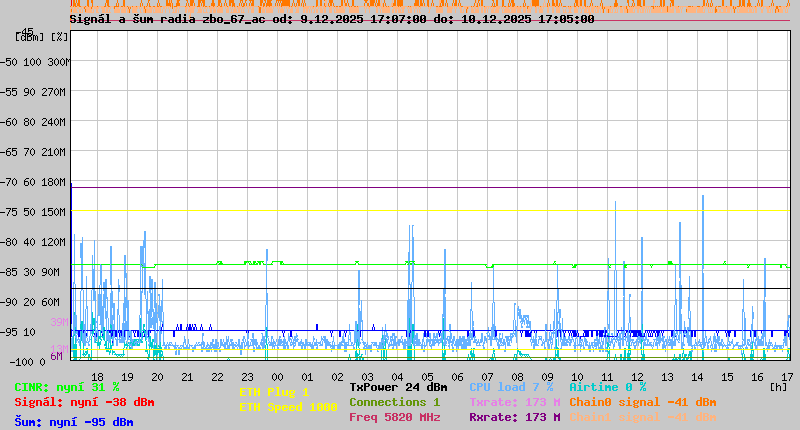
Task: Click the "05" hour label on time axis
Action: click(x=428, y=377)
